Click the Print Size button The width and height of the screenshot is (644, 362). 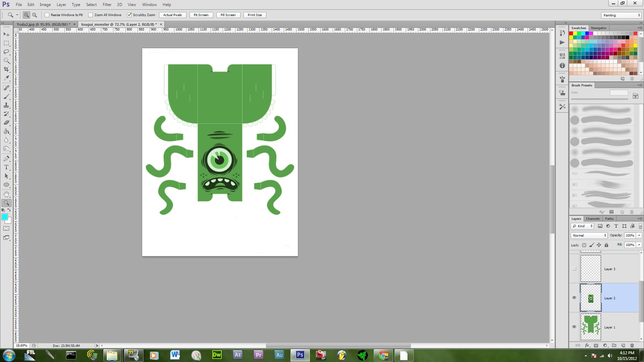(x=255, y=15)
